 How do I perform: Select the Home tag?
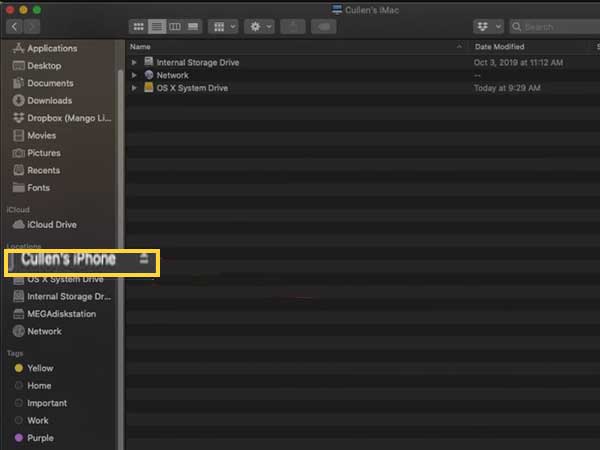click(33, 386)
